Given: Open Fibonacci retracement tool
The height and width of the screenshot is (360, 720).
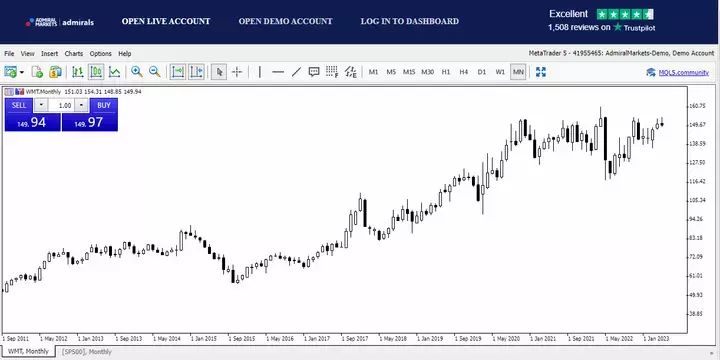Looking at the screenshot, I should click(332, 72).
